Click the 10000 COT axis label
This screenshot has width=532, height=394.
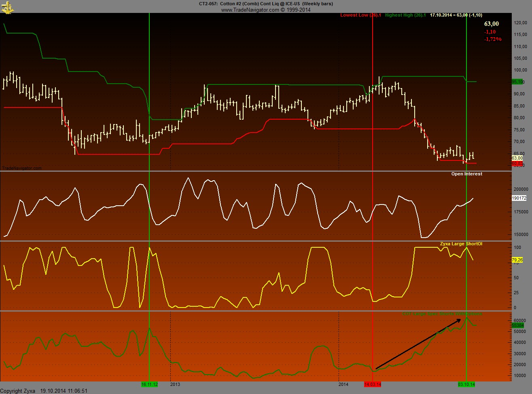pyautogui.click(x=519, y=376)
